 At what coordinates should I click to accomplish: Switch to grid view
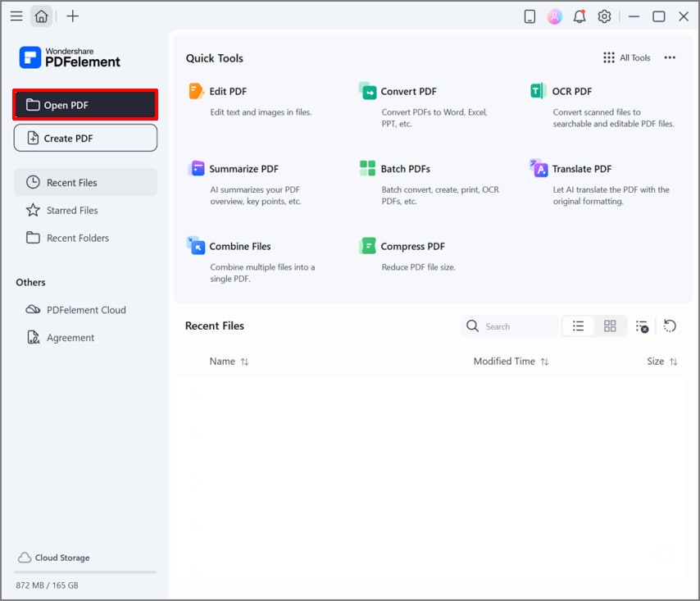click(610, 326)
